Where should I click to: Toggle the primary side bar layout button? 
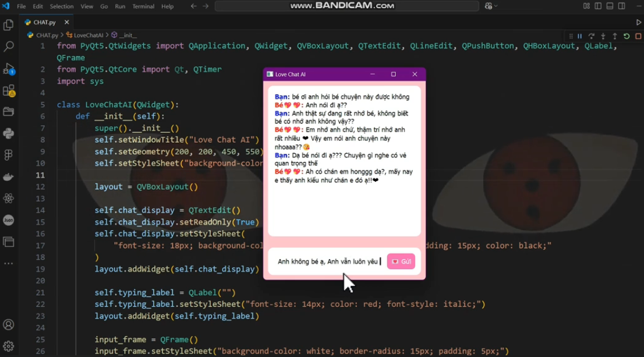click(598, 6)
